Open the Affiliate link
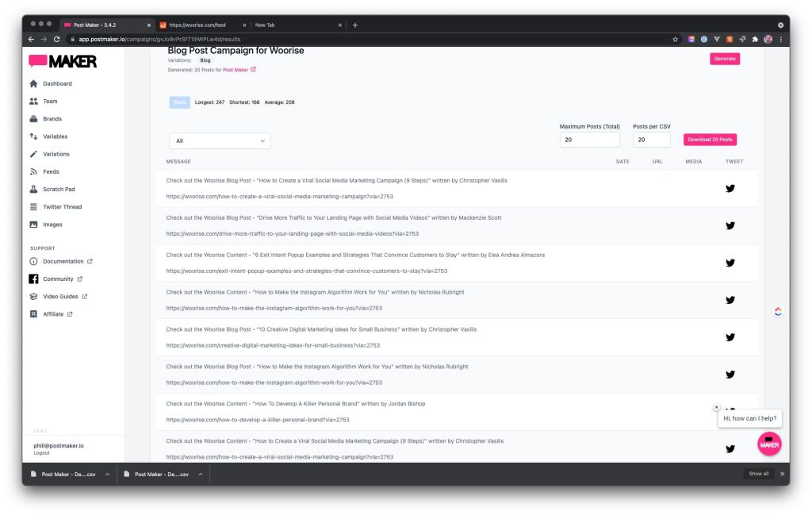 (x=52, y=314)
